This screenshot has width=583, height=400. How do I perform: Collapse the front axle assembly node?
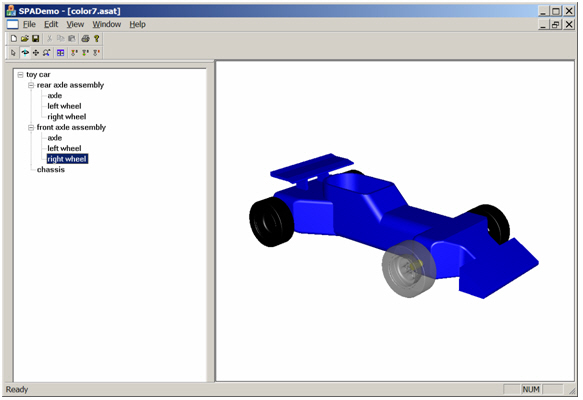click(31, 128)
